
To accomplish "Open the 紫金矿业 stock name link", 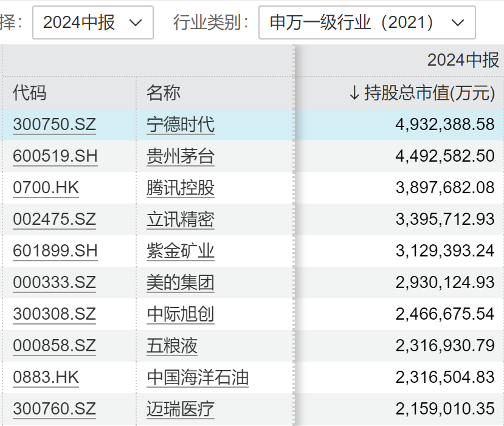I will [x=181, y=250].
